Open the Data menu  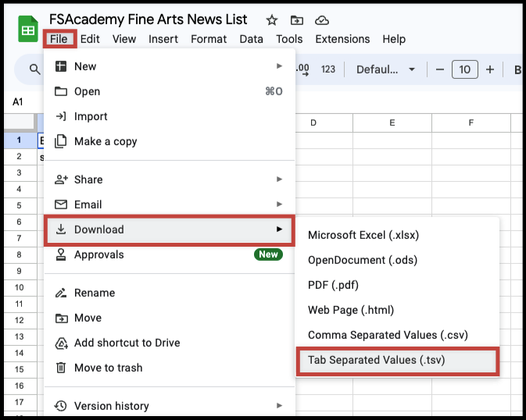(x=251, y=39)
